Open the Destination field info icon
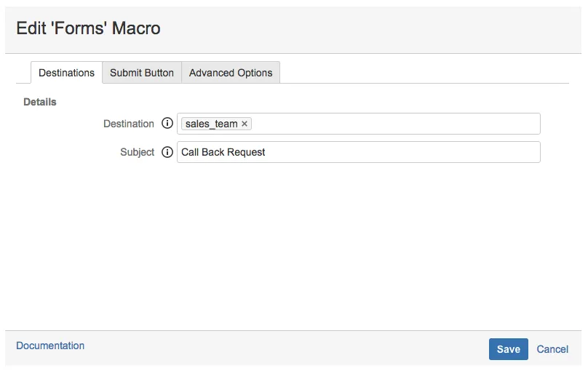The height and width of the screenshot is (371, 588). 167,123
